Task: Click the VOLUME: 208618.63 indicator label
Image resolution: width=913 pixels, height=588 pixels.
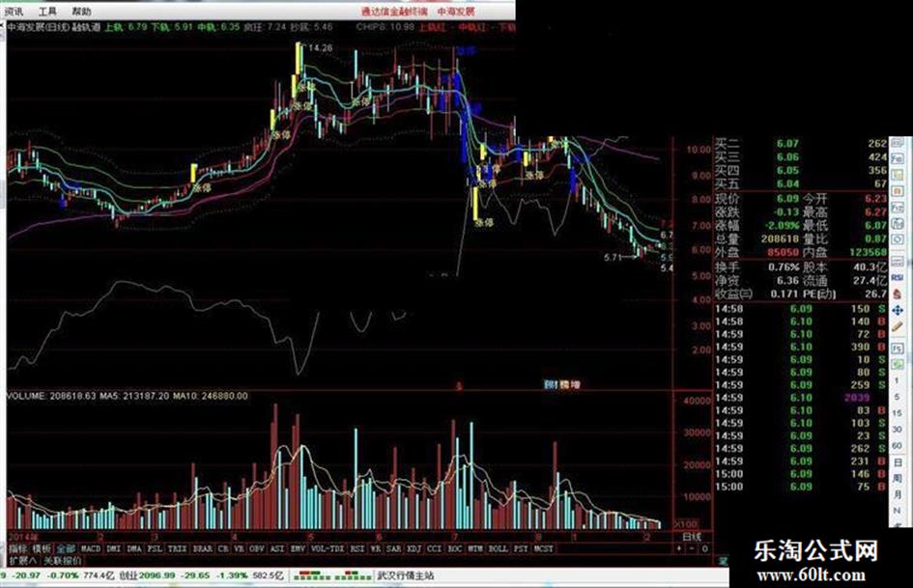Action: [x=52, y=396]
